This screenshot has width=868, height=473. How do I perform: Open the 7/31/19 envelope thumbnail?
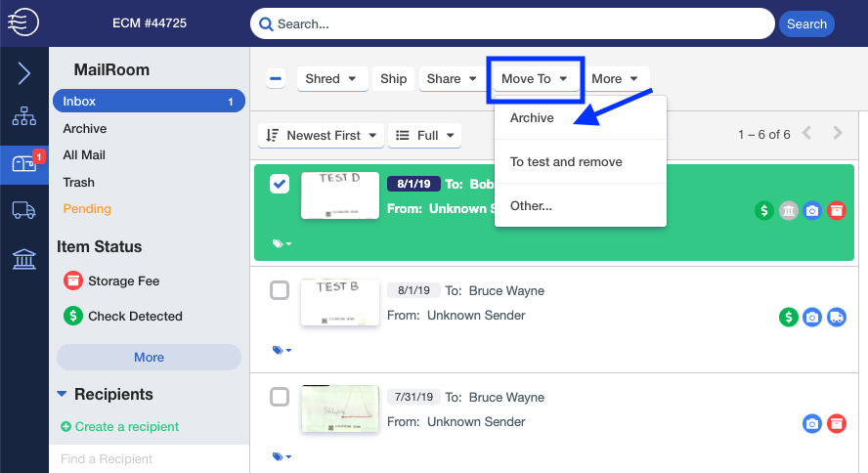[340, 408]
